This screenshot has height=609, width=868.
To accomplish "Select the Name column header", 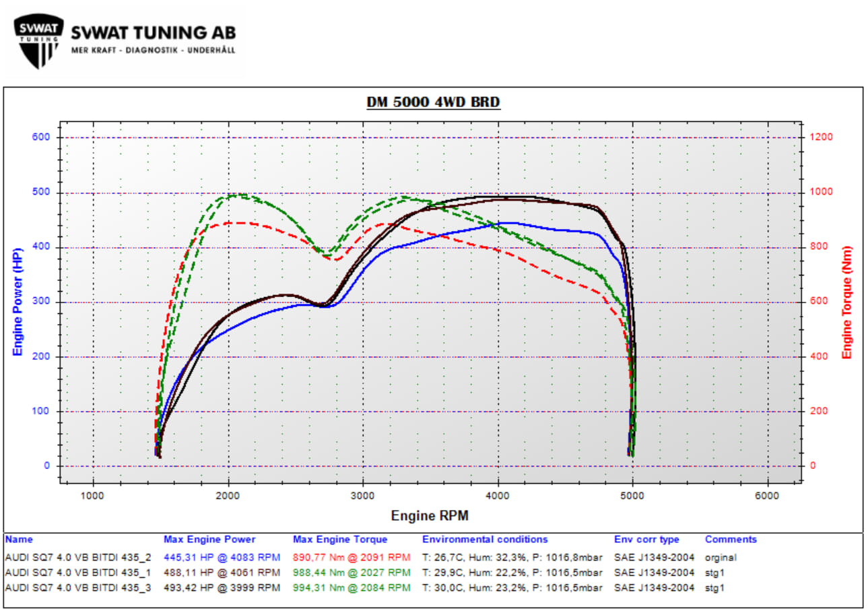I will pyautogui.click(x=19, y=540).
